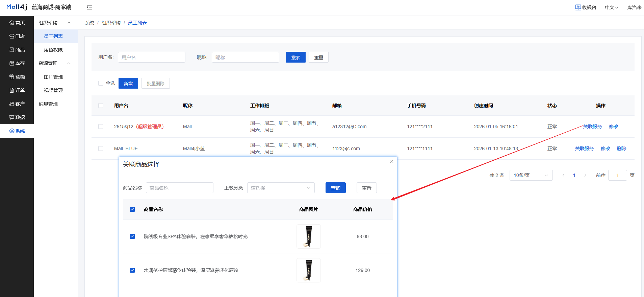Click the 库洛米 user name
The height and width of the screenshot is (297, 644).
[x=634, y=7]
